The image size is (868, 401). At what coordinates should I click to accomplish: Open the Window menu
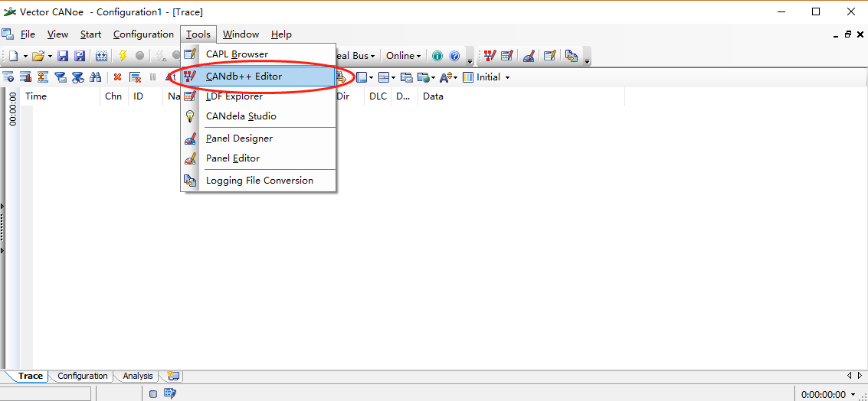coord(241,34)
